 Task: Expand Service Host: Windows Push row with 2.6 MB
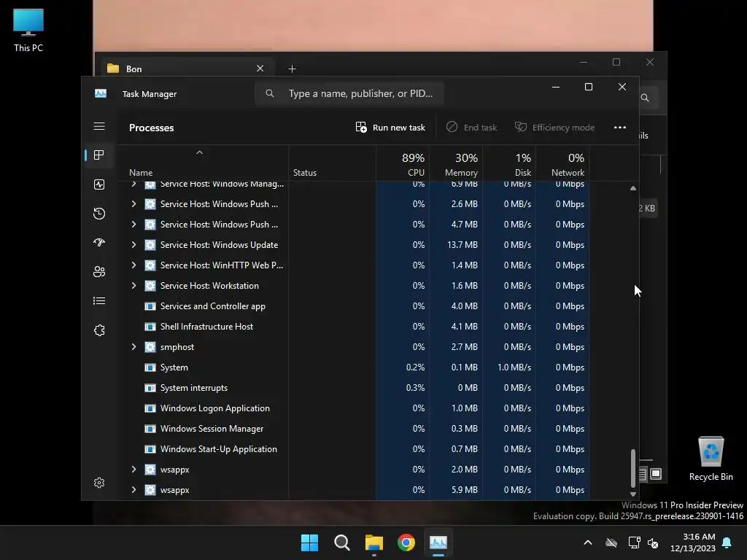click(134, 204)
